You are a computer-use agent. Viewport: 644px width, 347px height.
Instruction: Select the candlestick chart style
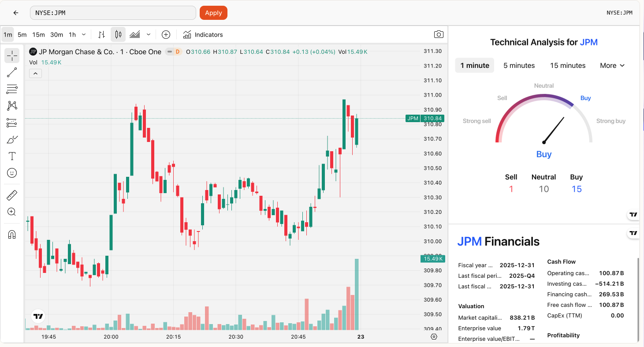pyautogui.click(x=118, y=34)
